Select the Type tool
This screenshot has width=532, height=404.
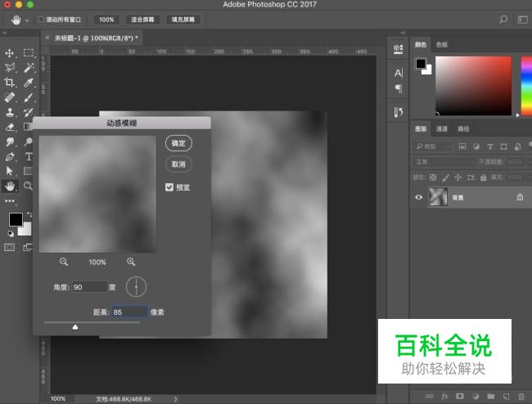pyautogui.click(x=29, y=156)
